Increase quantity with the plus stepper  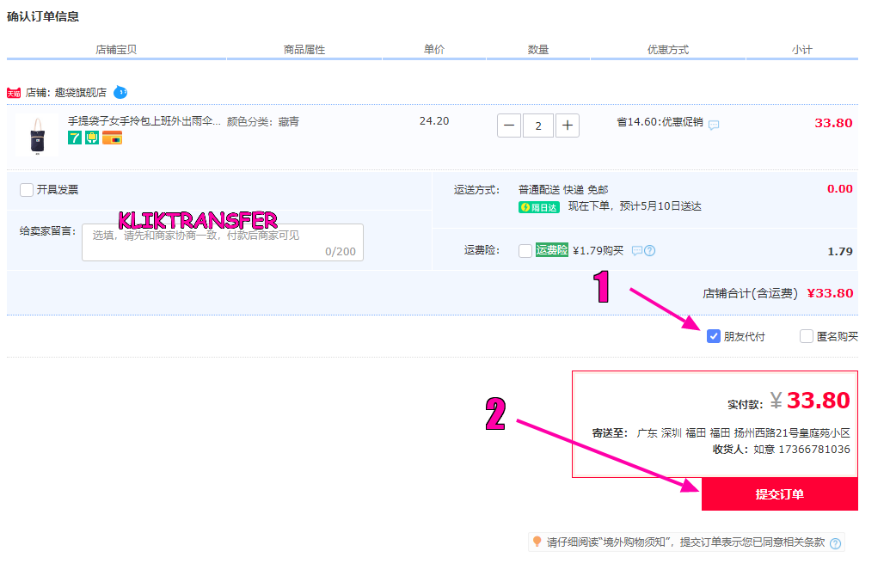[x=567, y=125]
